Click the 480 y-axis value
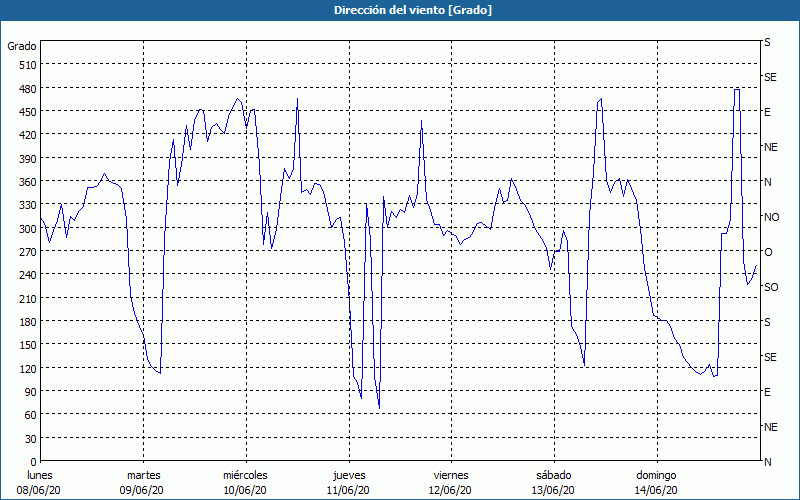This screenshot has width=800, height=500. pos(28,89)
